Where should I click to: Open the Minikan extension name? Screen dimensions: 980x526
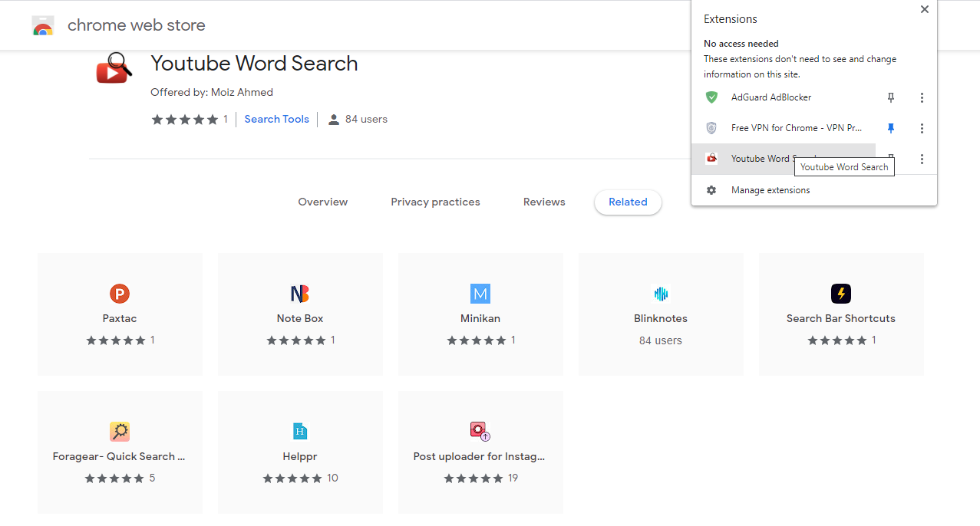480,318
